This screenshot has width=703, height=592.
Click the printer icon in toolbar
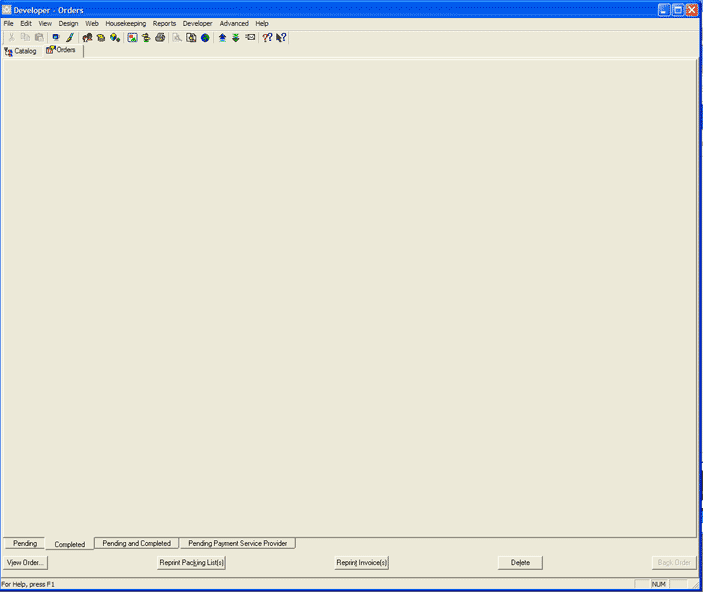pos(160,37)
